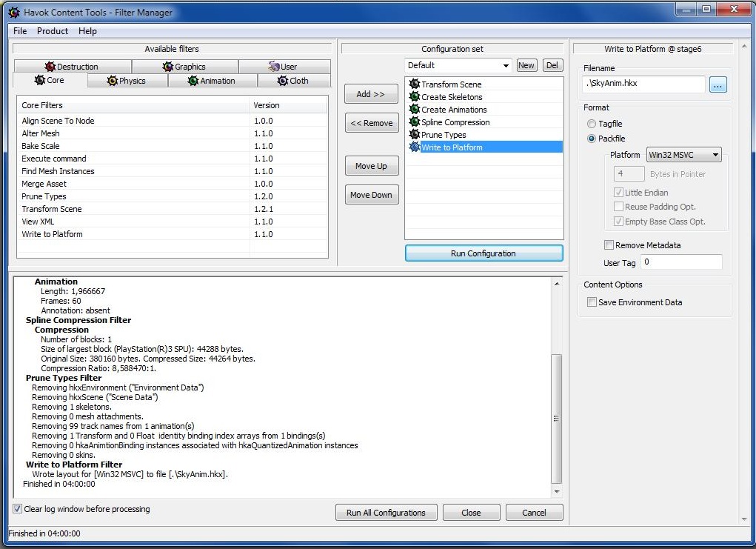
Task: Select View XML filter row
Action: point(172,222)
